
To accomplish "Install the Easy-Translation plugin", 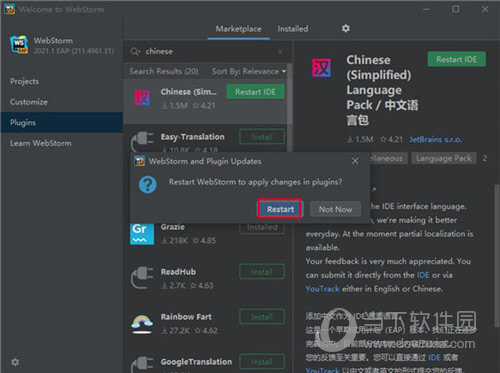I will coord(262,137).
